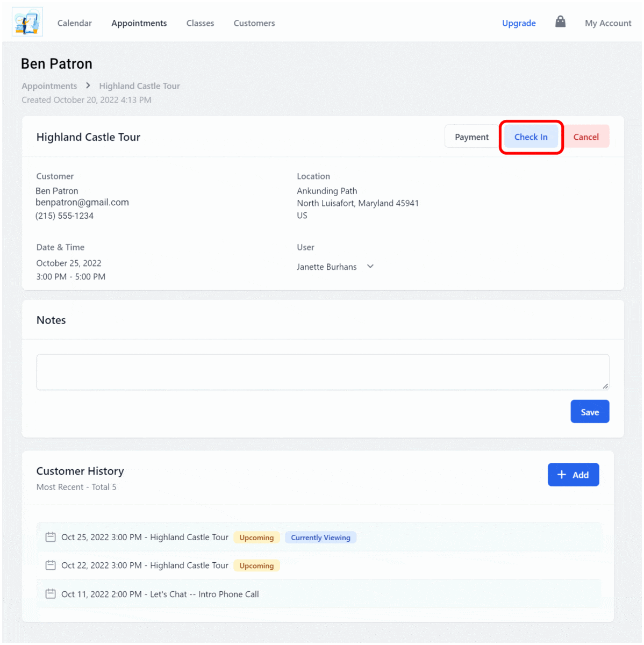This screenshot has height=645, width=644.
Task: Open the Oct 22, 2022 Highland Castle Tour entry
Action: pyautogui.click(x=319, y=565)
